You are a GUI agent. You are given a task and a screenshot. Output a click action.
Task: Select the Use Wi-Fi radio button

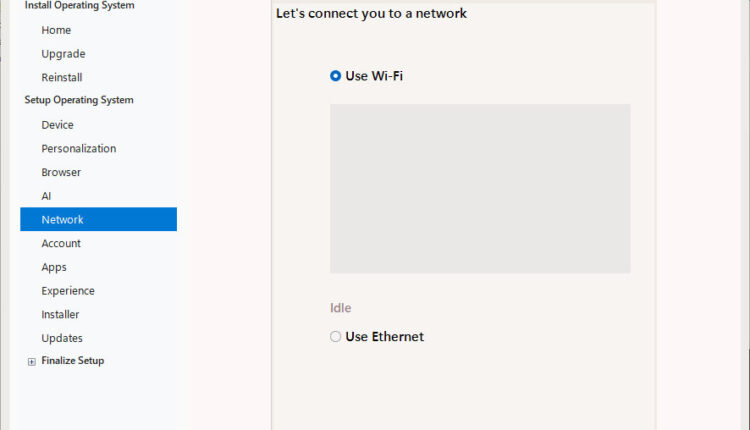[336, 76]
